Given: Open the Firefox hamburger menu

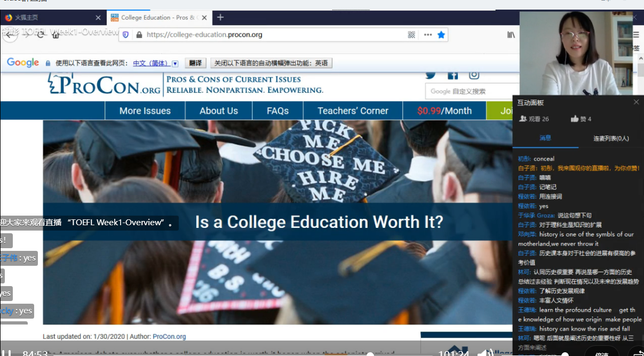Looking at the screenshot, I should 635,35.
